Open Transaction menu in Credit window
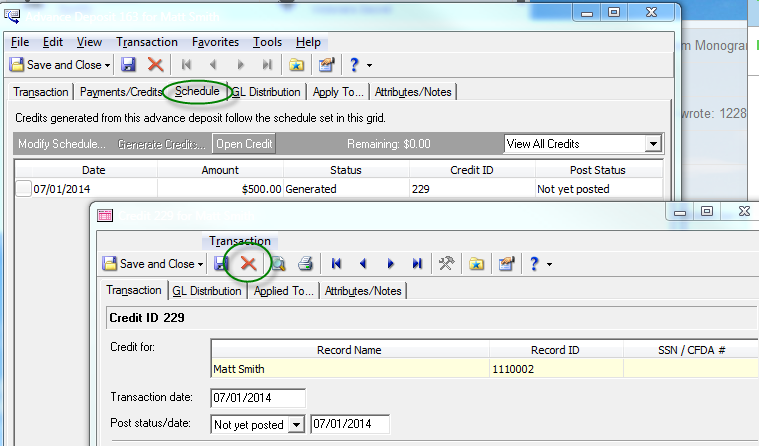759x446 pixels. point(240,241)
